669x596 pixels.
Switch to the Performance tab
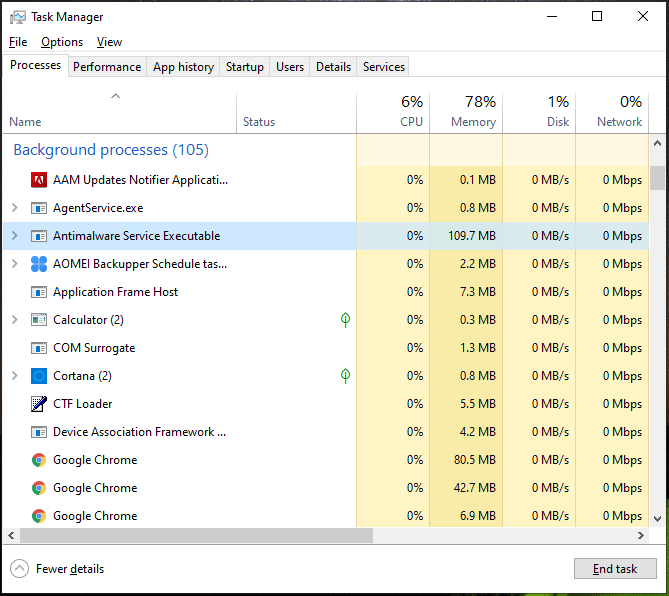point(107,67)
